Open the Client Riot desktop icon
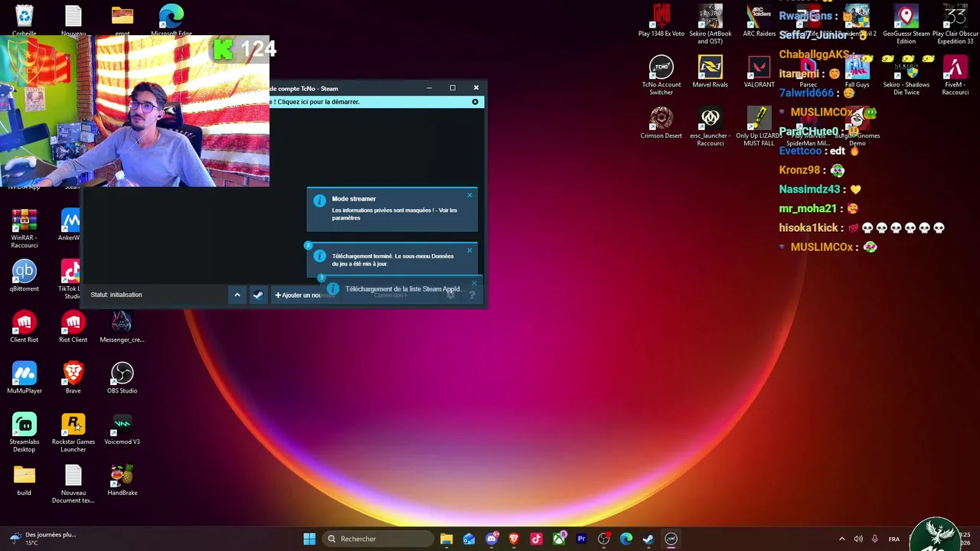980x551 pixels. point(24,327)
